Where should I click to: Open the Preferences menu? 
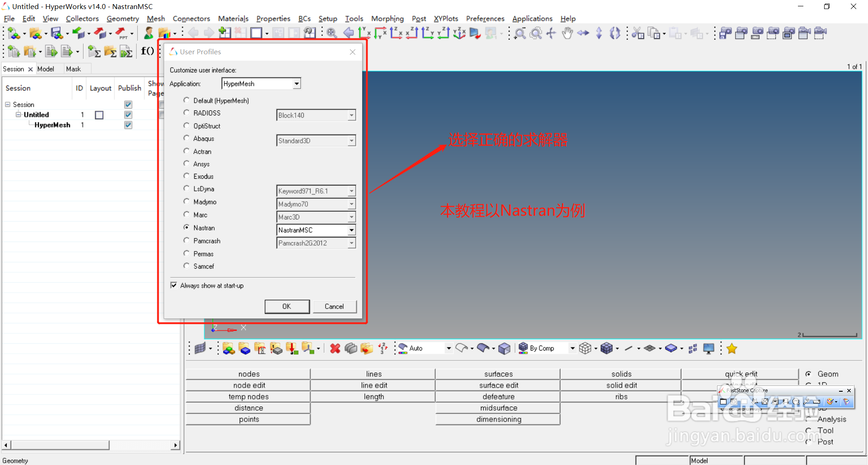[485, 19]
